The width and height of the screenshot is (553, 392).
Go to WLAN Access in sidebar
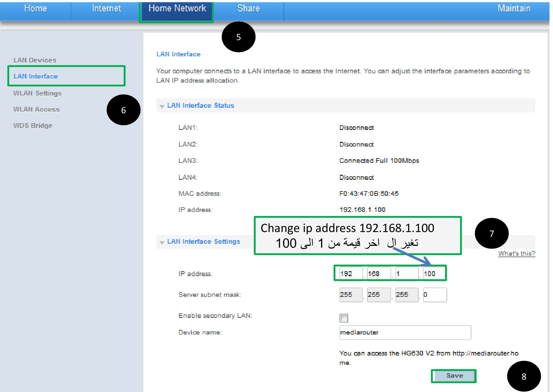click(x=36, y=109)
